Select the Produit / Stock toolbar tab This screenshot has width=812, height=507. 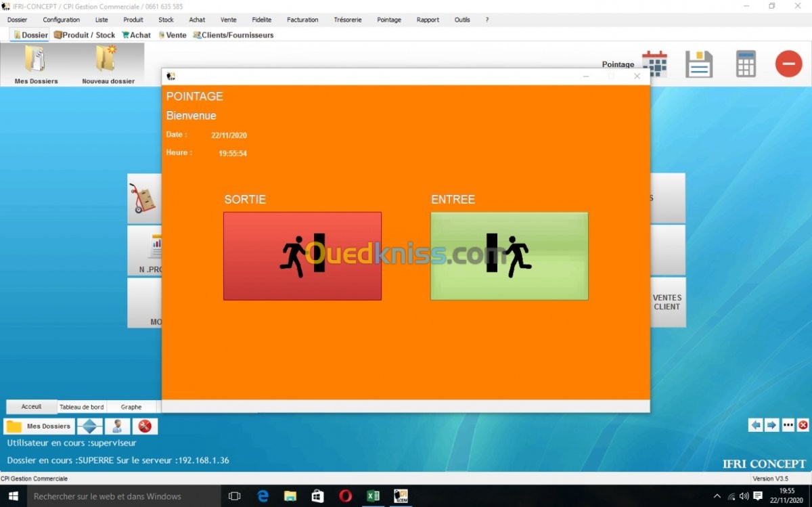85,35
